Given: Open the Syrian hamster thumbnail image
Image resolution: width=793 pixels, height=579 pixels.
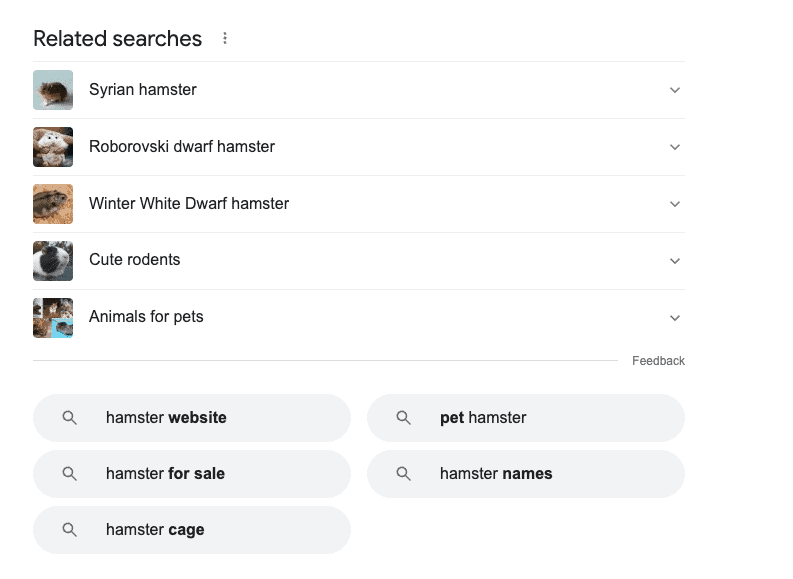Looking at the screenshot, I should pyautogui.click(x=53, y=90).
